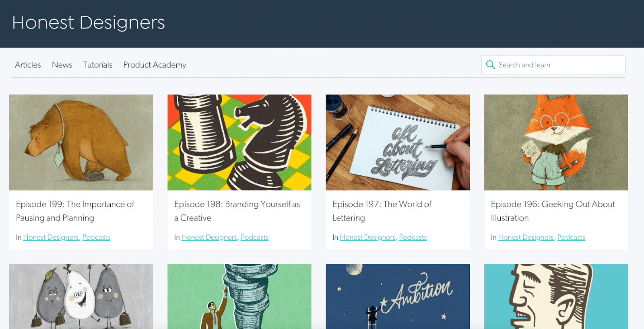Open Episode 196: Geeking Out About Illustration
This screenshot has height=329, width=644.
tap(552, 211)
